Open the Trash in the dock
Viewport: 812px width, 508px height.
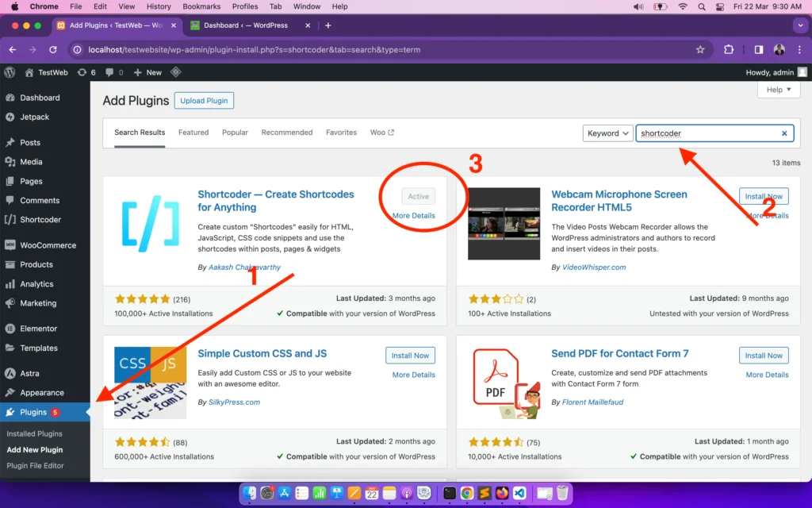click(562, 493)
